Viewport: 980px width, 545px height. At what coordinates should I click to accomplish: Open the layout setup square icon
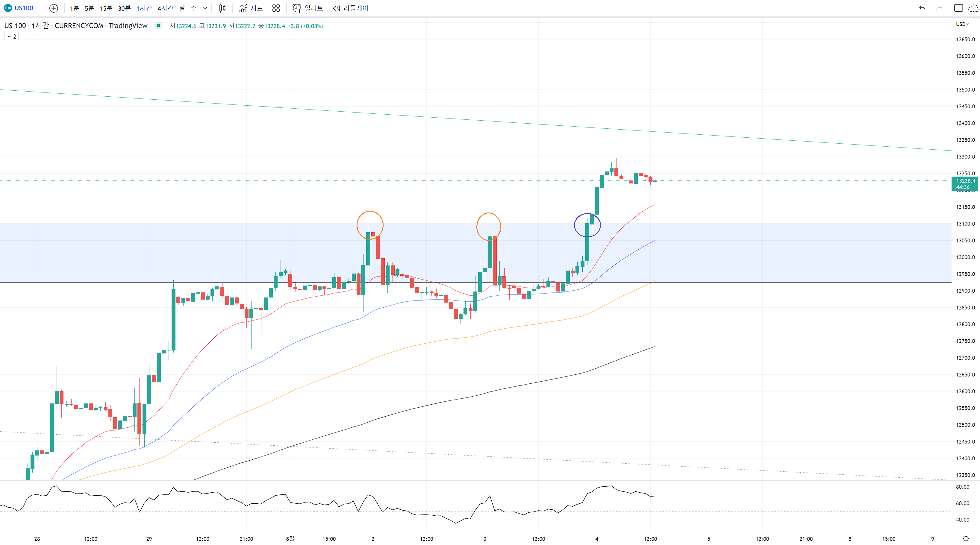click(x=958, y=8)
